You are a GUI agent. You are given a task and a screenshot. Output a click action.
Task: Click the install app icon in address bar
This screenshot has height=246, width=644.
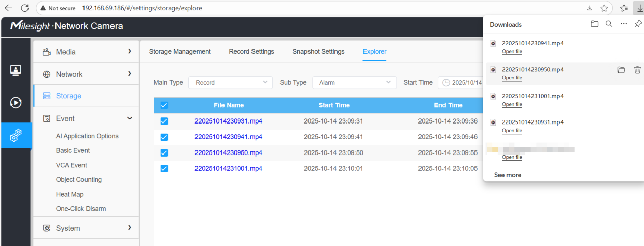pos(590,8)
